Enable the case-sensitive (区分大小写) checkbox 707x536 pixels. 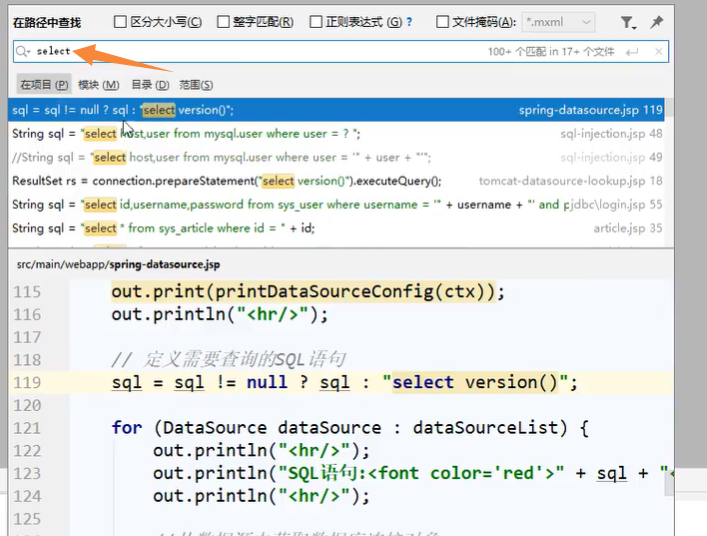(120, 22)
